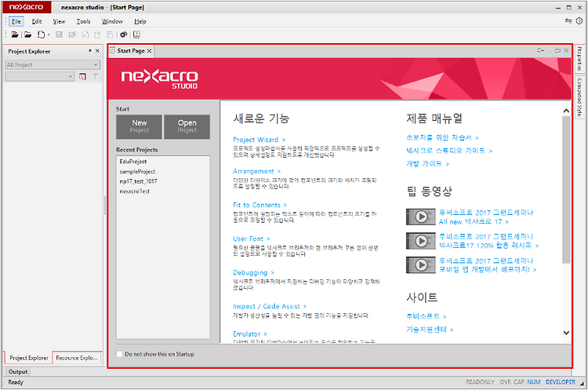Open Options via the gear toolbar icon

click(x=123, y=35)
